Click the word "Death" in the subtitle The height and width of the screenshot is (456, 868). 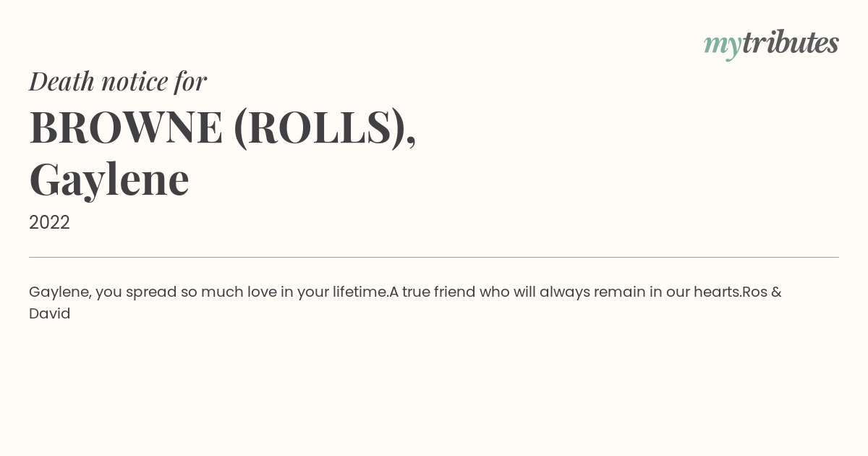pos(62,81)
